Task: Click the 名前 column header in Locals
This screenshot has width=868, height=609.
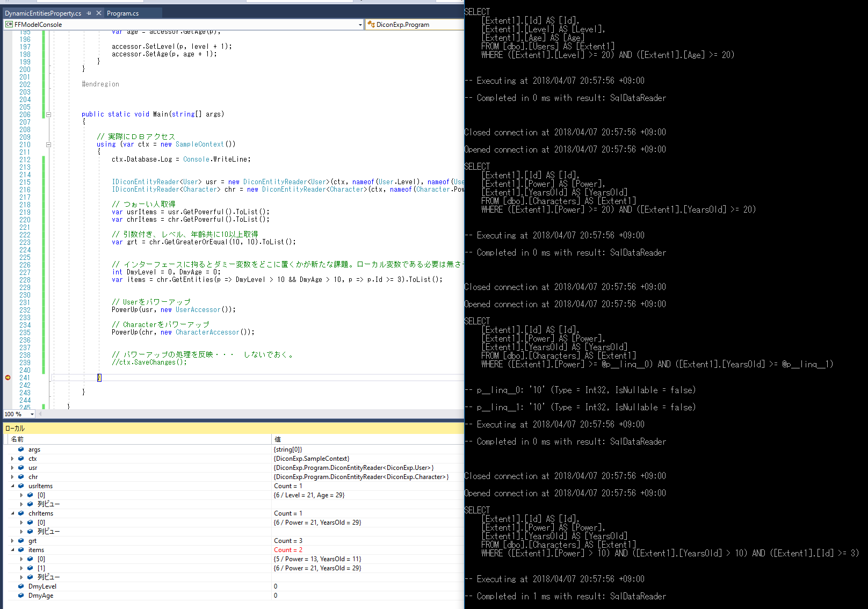Action: click(17, 439)
